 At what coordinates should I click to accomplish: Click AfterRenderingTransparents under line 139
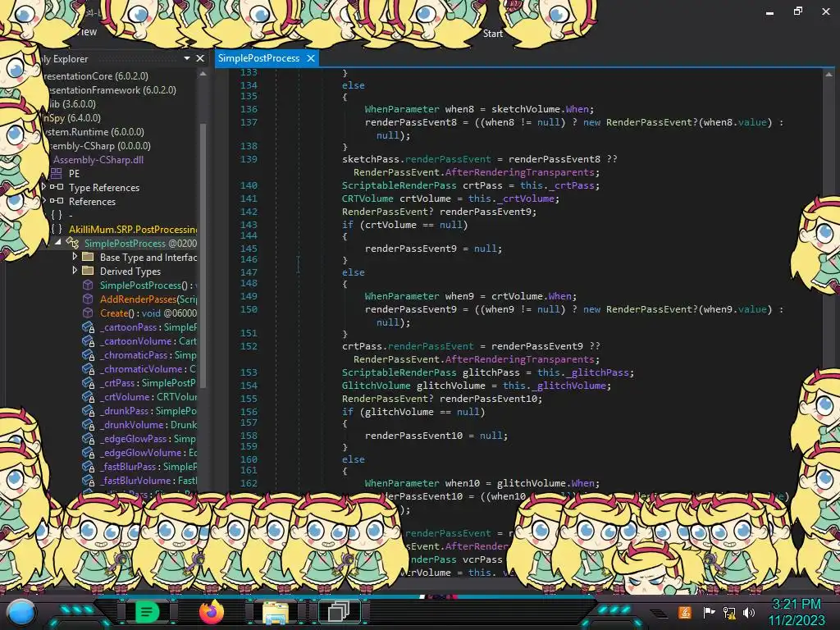tap(519, 172)
